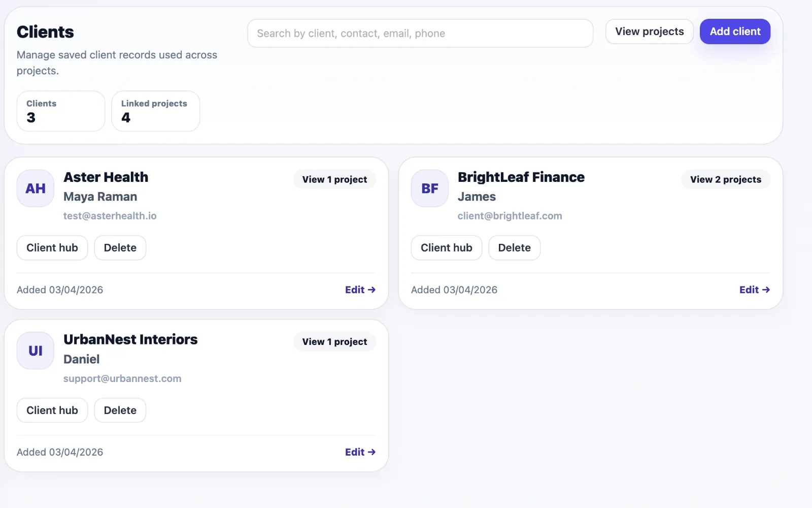Add a new client
This screenshot has height=508, width=812.
pos(735,31)
